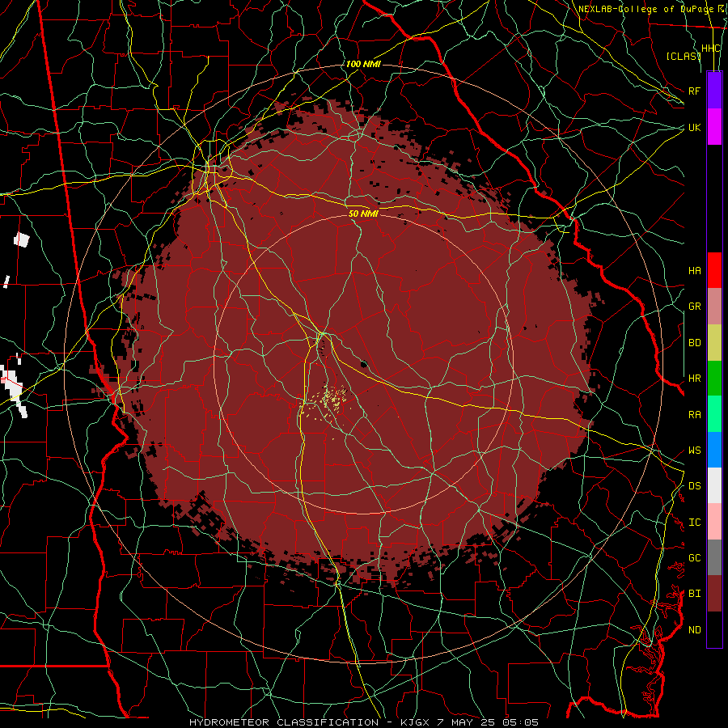The height and width of the screenshot is (728, 728).
Task: Click the BI legend label
Action: 694,594
